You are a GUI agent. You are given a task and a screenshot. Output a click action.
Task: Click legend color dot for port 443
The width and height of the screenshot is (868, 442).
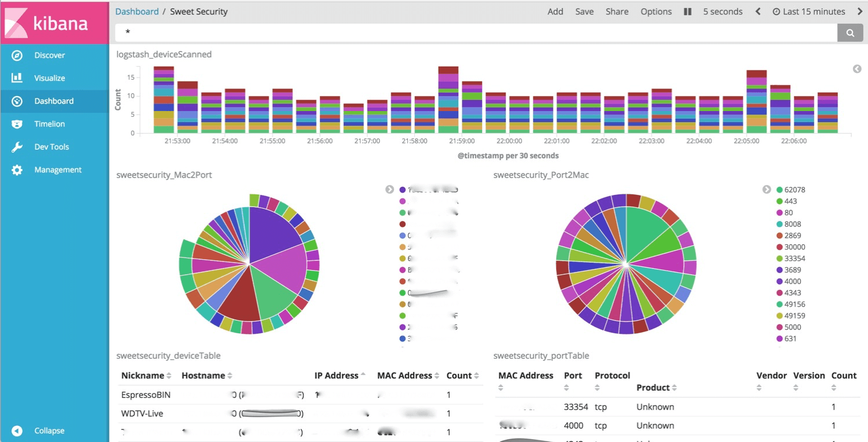click(x=779, y=201)
